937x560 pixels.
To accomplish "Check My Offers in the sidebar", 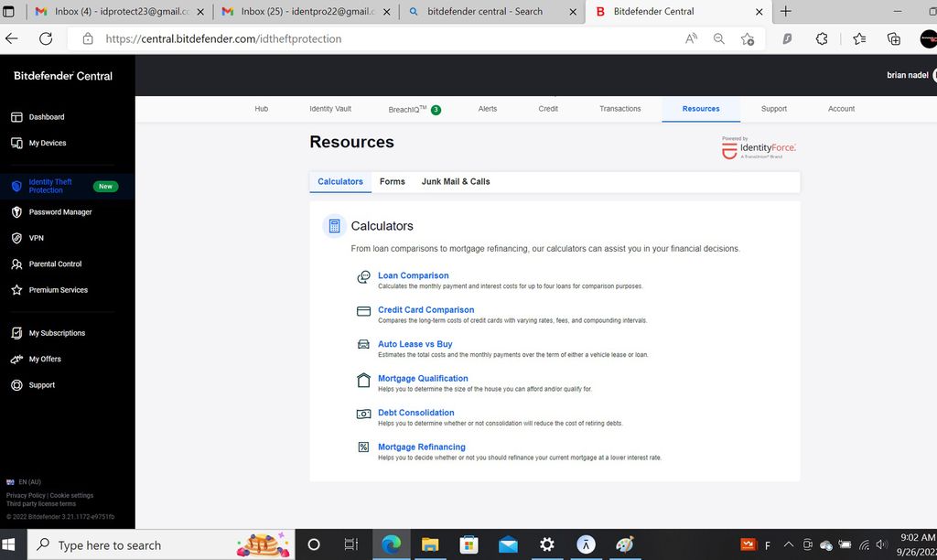I will coord(44,359).
